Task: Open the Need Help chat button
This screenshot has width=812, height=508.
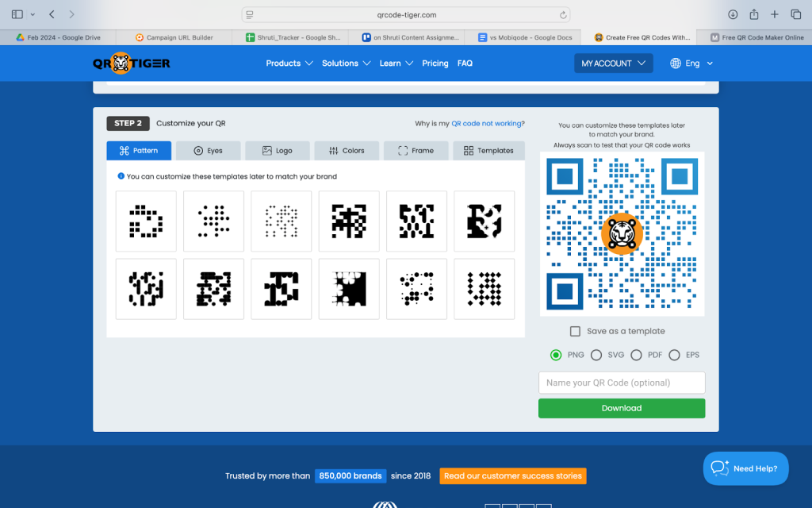Action: click(745, 468)
